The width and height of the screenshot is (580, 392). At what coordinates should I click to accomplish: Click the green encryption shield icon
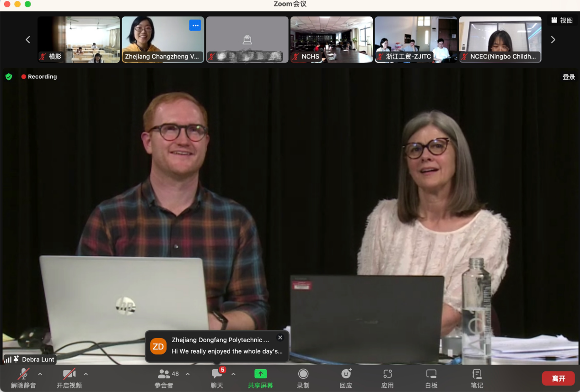(9, 77)
